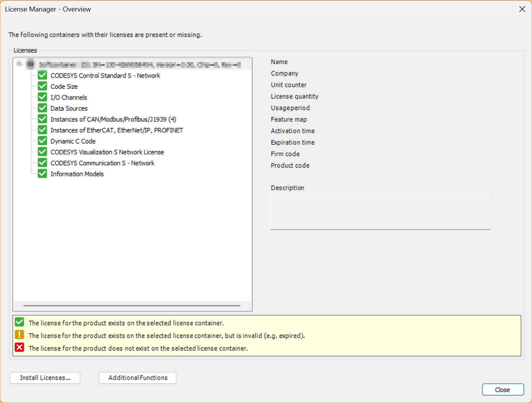532x403 pixels.
Task: Click the Description label
Action: (287, 188)
